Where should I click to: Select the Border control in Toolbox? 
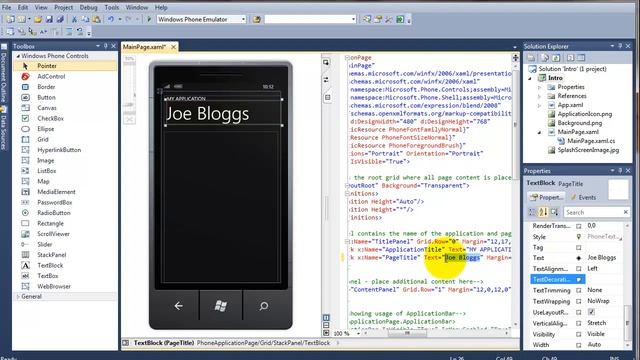(65, 87)
